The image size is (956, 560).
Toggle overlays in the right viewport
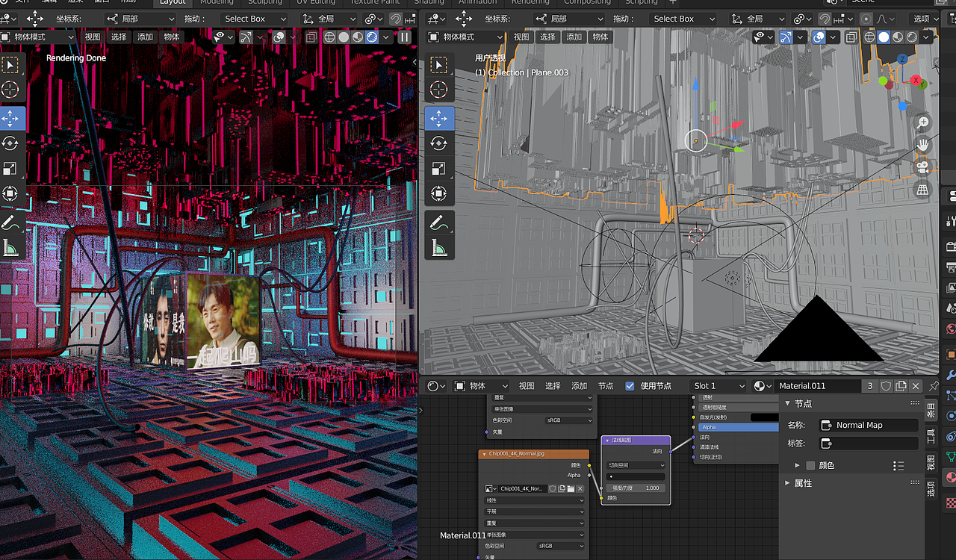[819, 37]
